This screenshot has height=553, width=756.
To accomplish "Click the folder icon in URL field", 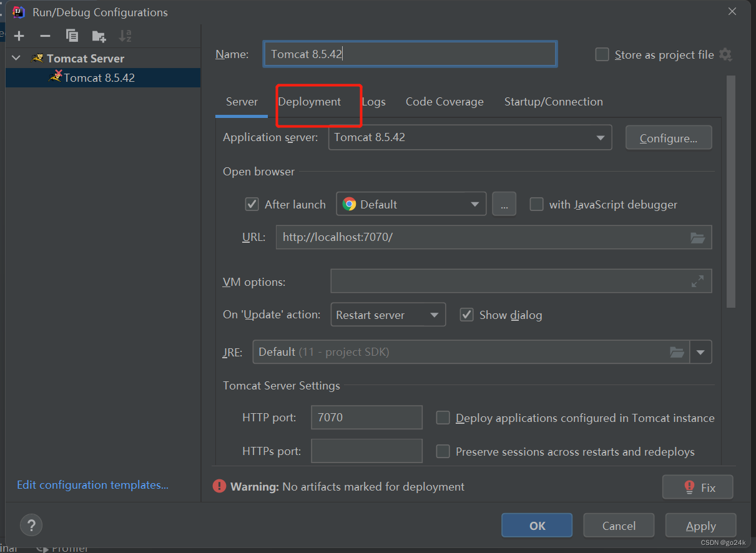I will pyautogui.click(x=697, y=237).
